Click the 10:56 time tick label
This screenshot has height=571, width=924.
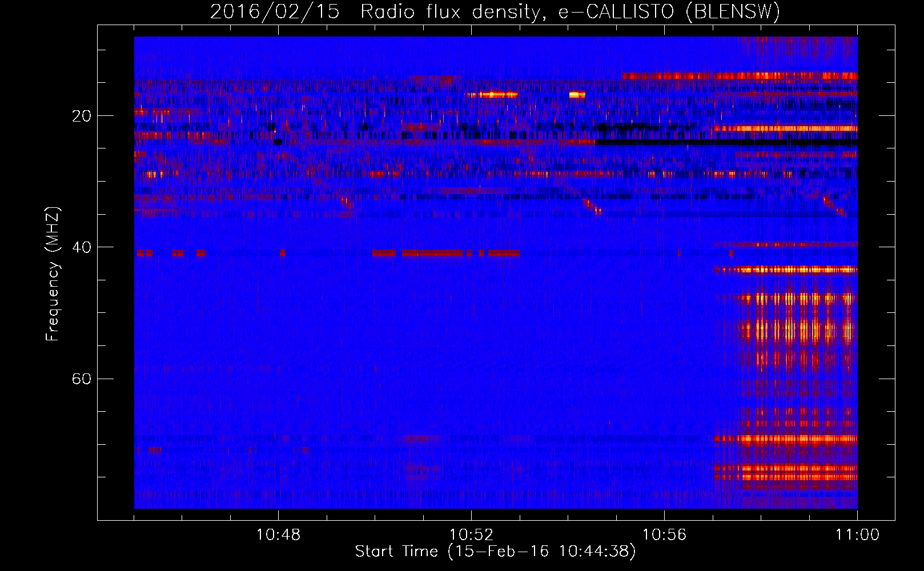[x=664, y=535]
